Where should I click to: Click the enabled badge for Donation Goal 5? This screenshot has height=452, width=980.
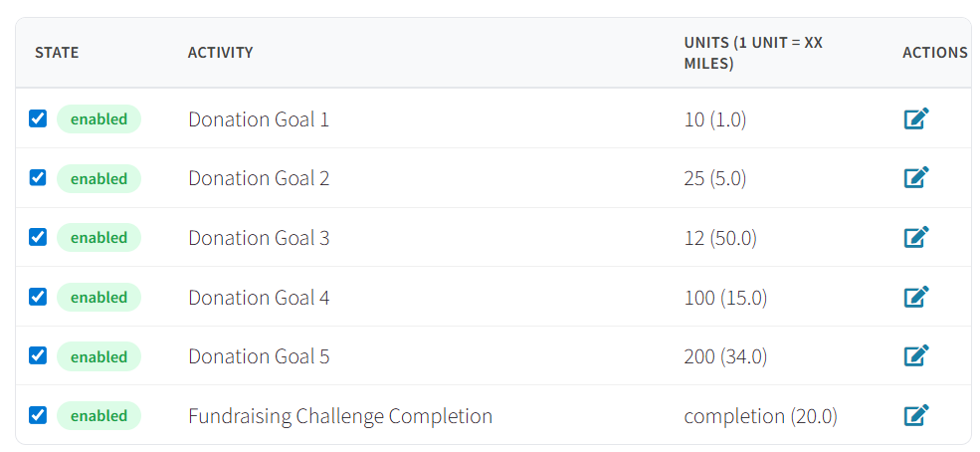[98, 356]
